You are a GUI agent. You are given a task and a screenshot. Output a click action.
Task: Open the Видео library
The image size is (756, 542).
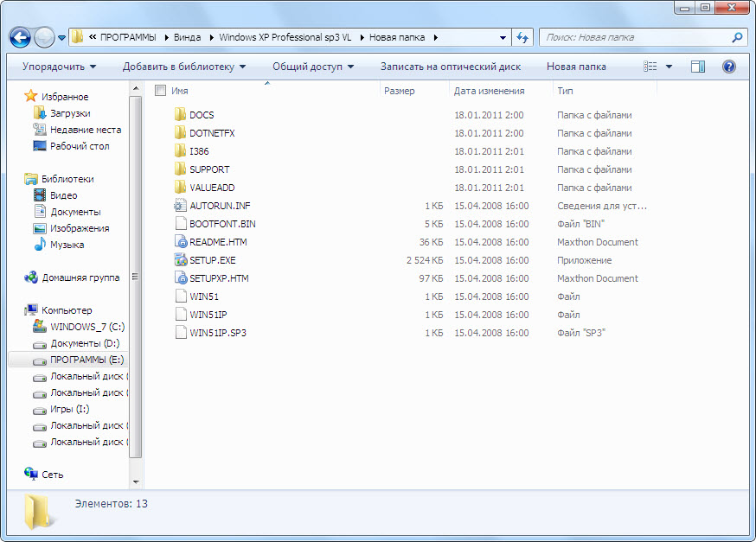click(64, 195)
